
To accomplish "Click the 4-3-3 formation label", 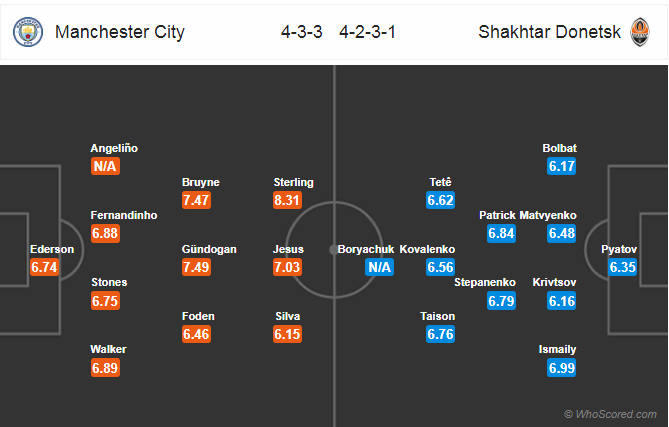I will pyautogui.click(x=302, y=32).
